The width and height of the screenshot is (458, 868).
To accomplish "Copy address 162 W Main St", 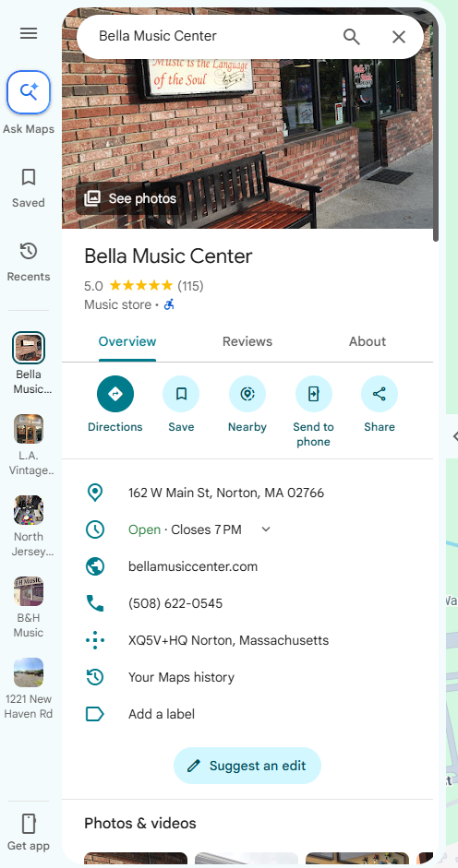I will click(x=226, y=493).
